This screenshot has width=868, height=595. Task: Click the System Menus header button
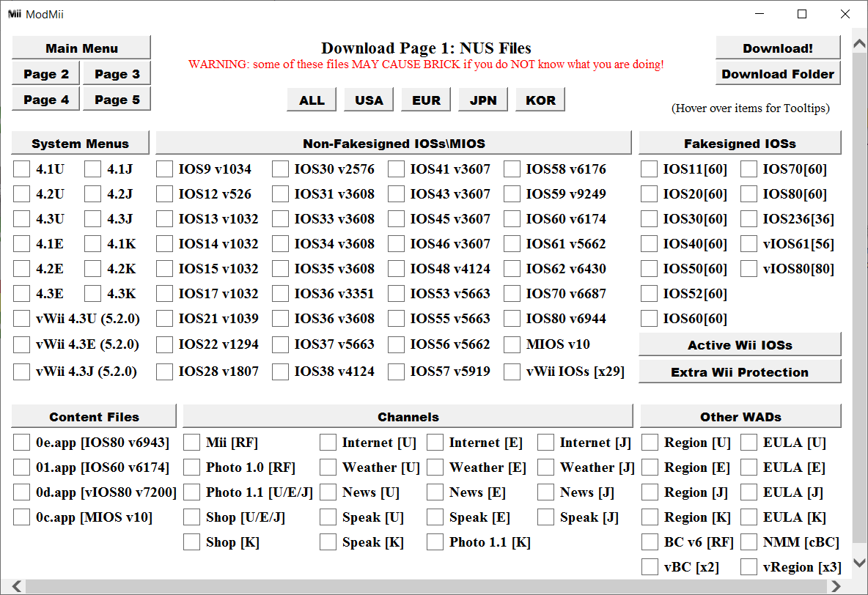[x=80, y=143]
